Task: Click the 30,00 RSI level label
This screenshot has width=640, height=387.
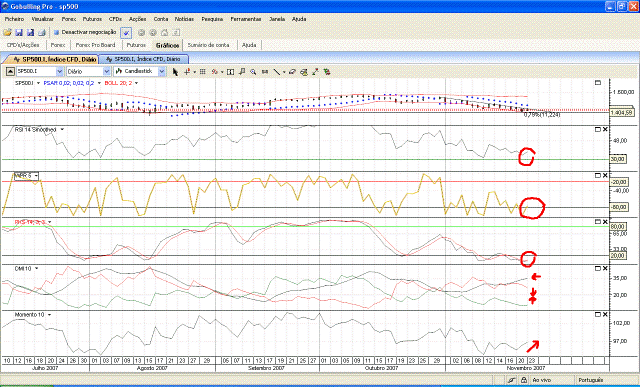Action: pos(618,159)
